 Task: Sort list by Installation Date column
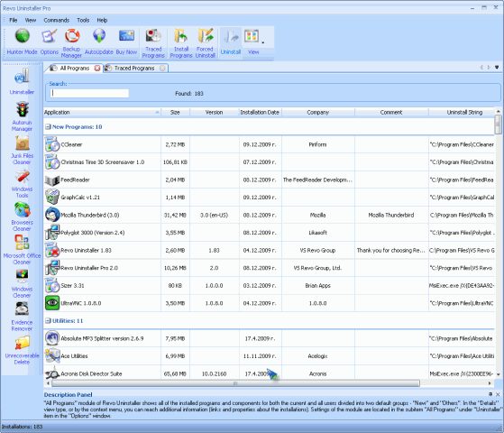(x=260, y=112)
